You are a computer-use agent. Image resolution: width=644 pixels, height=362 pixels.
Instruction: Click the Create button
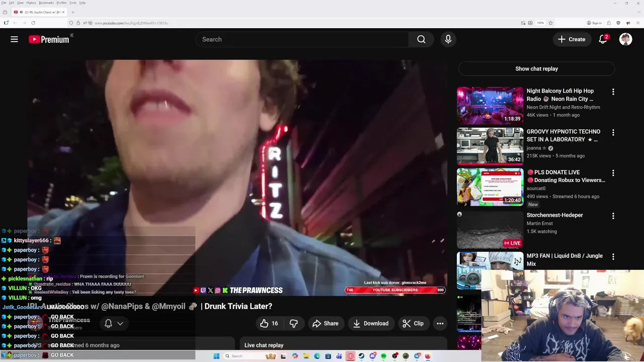click(572, 39)
